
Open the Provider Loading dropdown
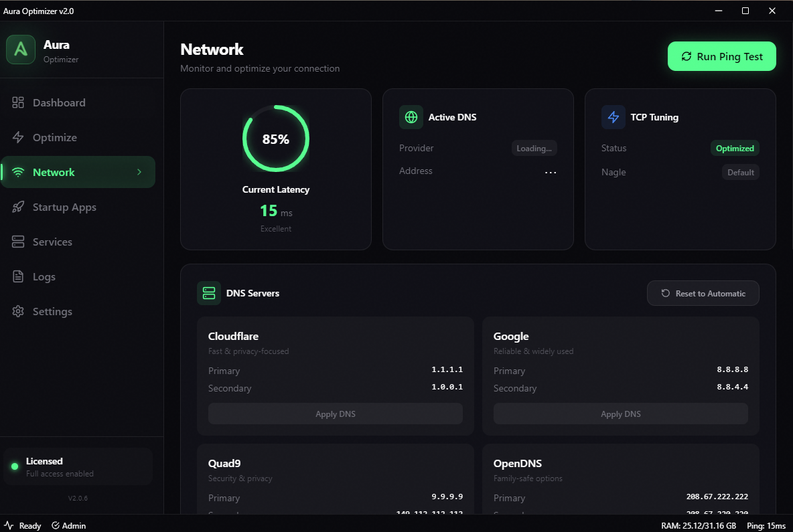pos(534,148)
